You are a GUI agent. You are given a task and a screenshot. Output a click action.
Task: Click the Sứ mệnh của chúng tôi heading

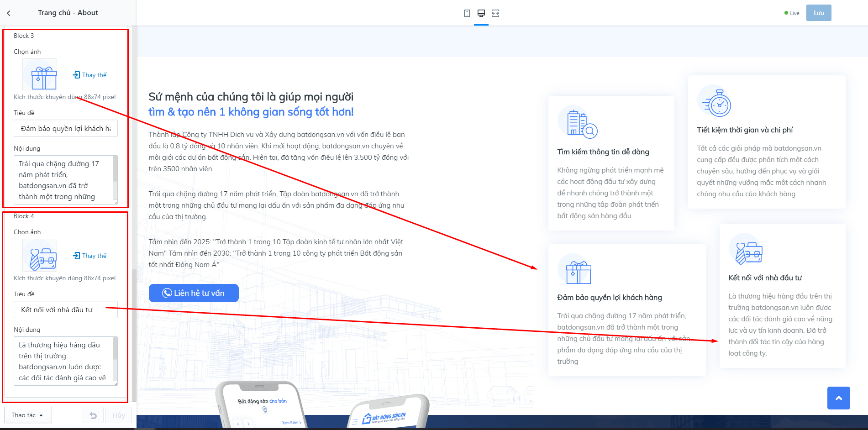pos(251,97)
